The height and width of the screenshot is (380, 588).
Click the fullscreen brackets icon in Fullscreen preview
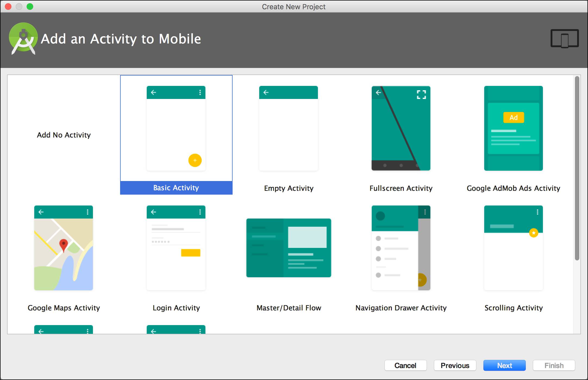[421, 95]
